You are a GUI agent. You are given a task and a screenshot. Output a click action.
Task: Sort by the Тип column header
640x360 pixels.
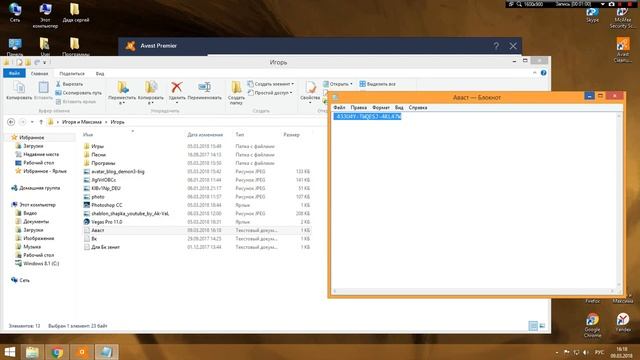pyautogui.click(x=239, y=134)
